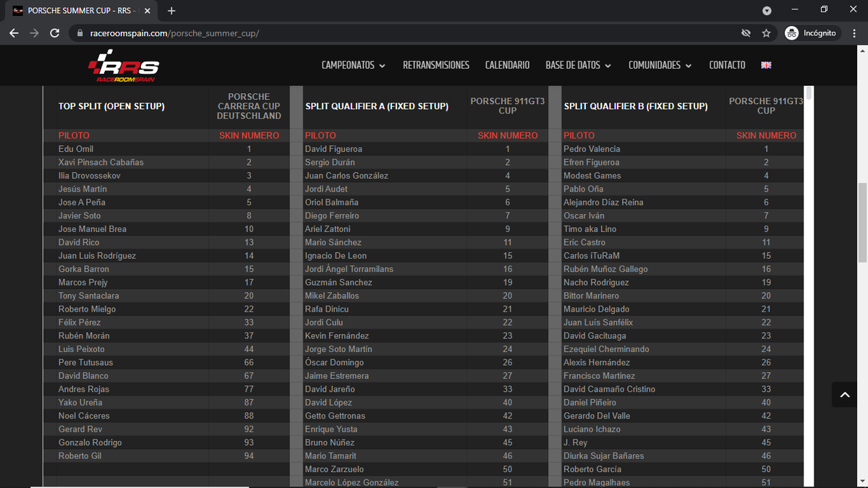Screen dimensions: 868x488
Task: Select driver David Figueroa
Action: pyautogui.click(x=333, y=149)
